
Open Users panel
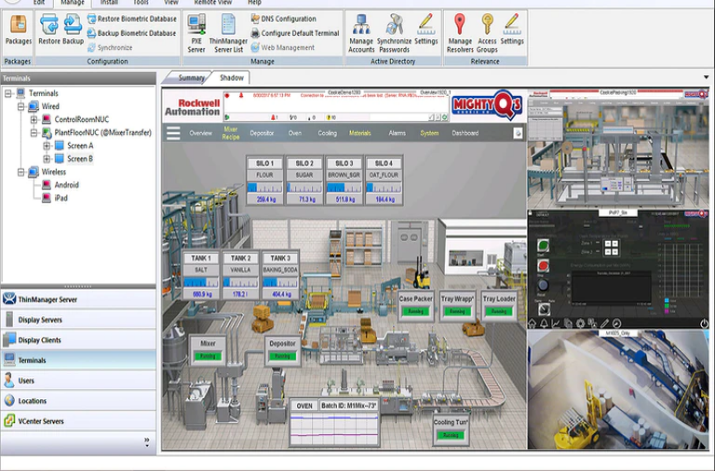(78, 381)
